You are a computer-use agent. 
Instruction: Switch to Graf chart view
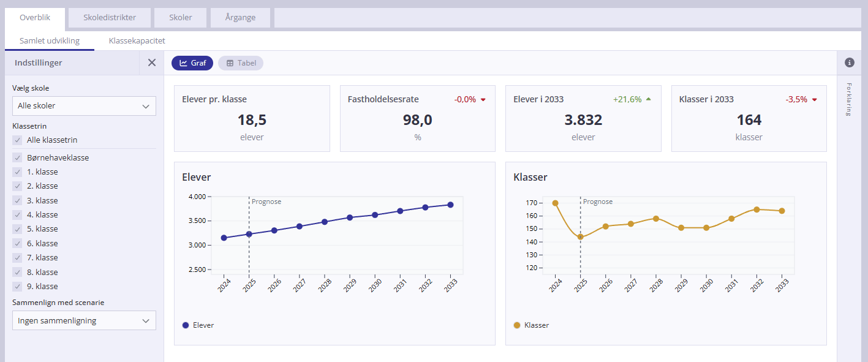click(192, 63)
